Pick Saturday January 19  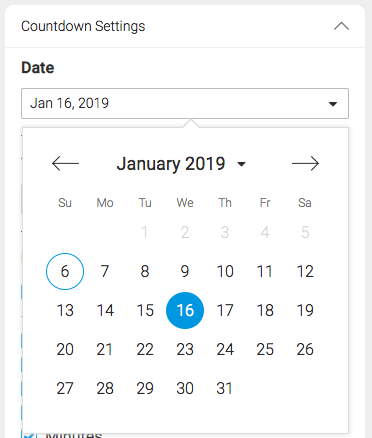click(305, 310)
